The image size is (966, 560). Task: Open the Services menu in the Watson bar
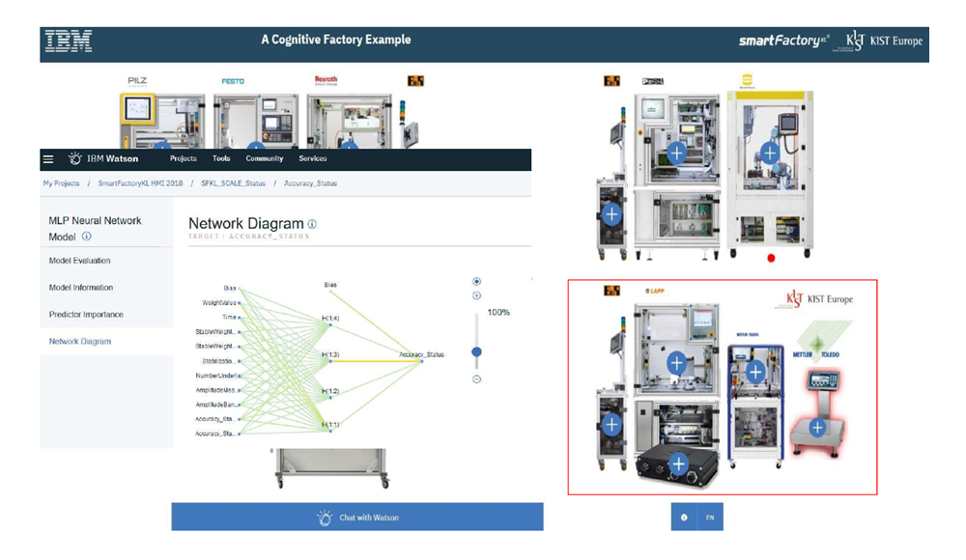pyautogui.click(x=312, y=159)
